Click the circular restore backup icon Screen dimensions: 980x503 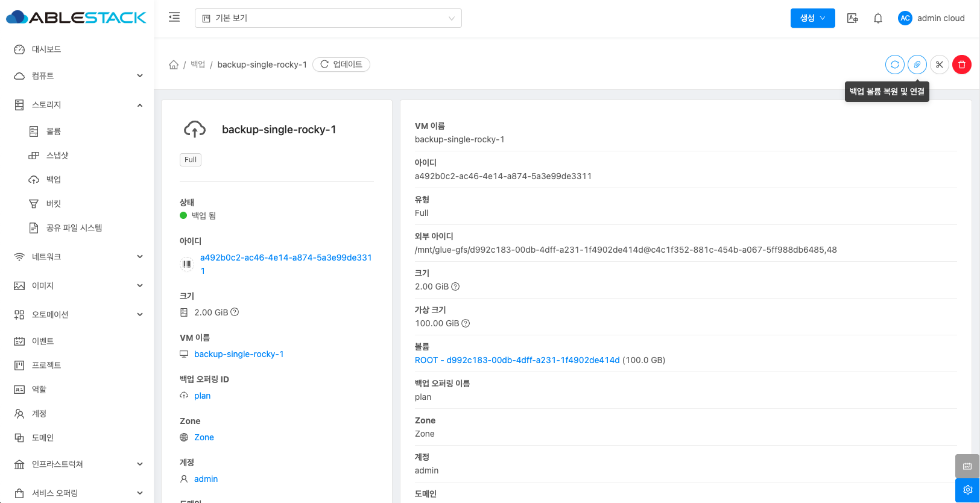895,65
